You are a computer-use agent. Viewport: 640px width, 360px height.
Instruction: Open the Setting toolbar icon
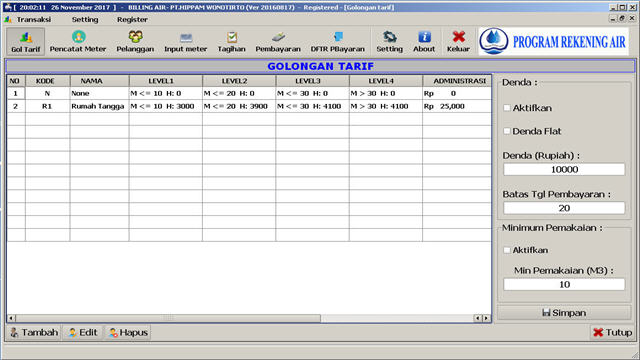pos(389,41)
